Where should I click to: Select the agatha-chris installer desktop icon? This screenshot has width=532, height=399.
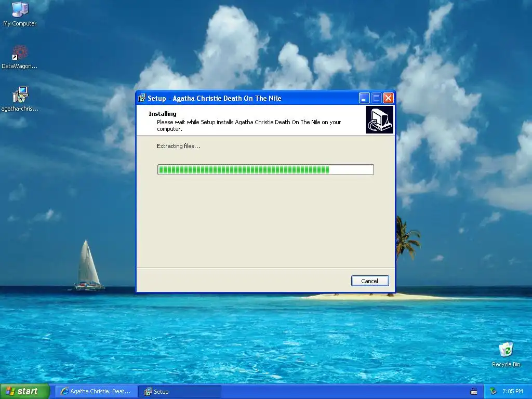(20, 99)
